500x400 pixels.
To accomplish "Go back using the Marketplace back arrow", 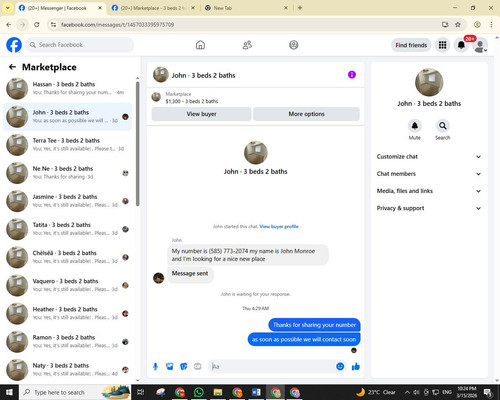I will (x=12, y=67).
